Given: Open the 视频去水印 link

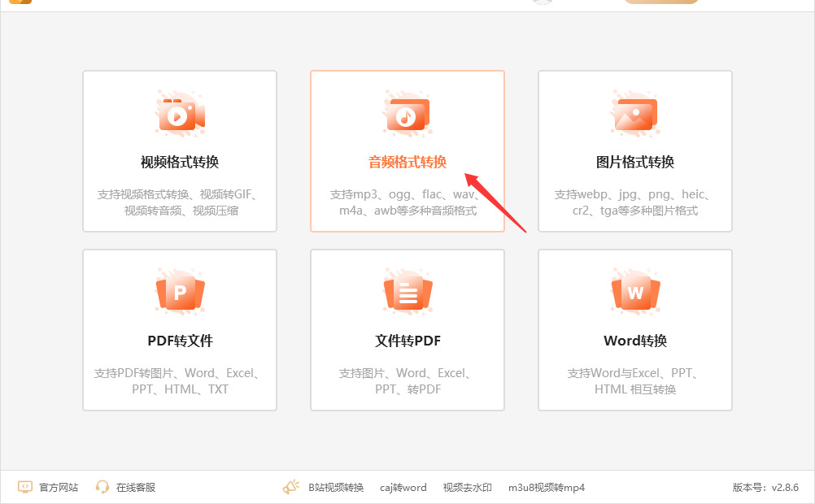Looking at the screenshot, I should (467, 488).
